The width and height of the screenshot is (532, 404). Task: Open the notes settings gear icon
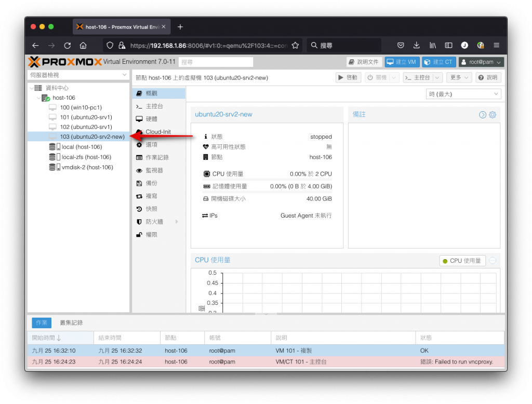(493, 115)
